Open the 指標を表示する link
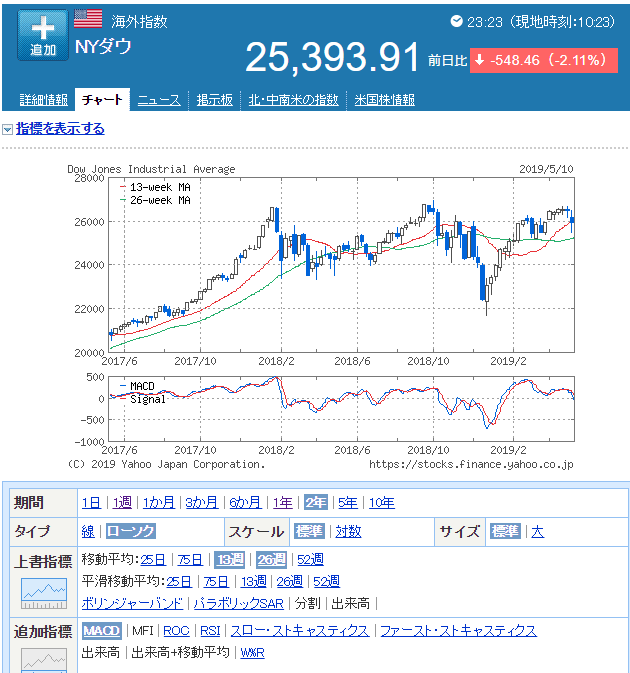 pos(60,129)
